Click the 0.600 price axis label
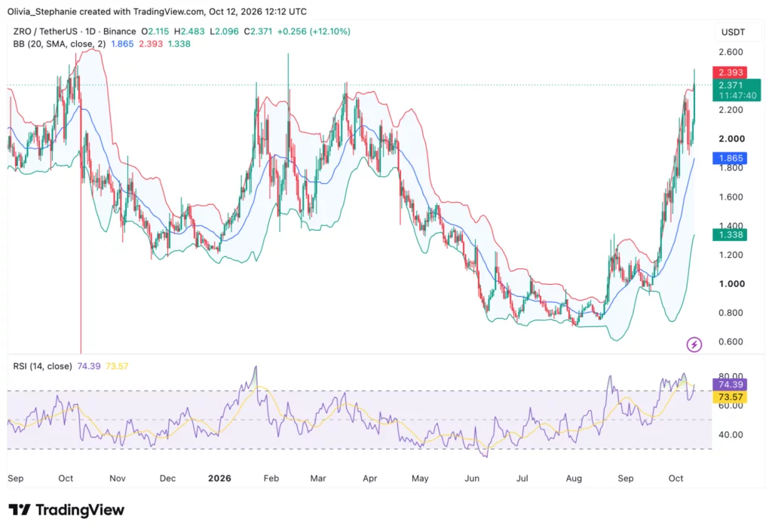The height and width of the screenshot is (532, 772). [x=731, y=341]
